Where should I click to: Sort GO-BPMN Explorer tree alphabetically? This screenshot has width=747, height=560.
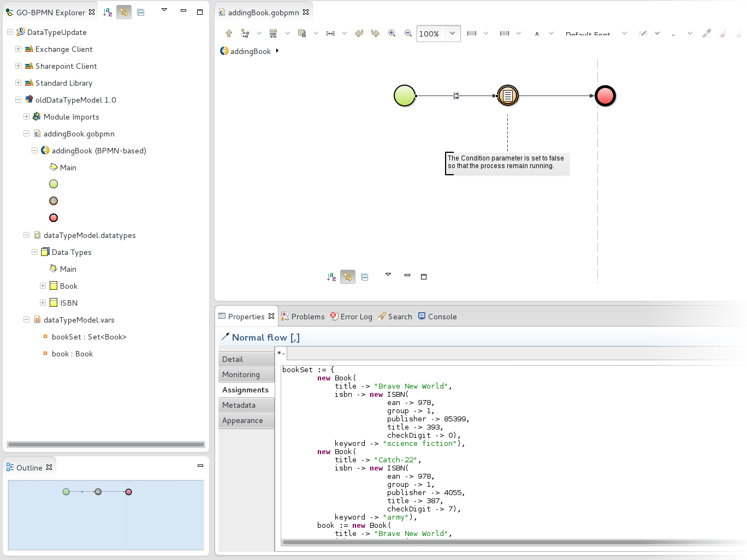(108, 12)
